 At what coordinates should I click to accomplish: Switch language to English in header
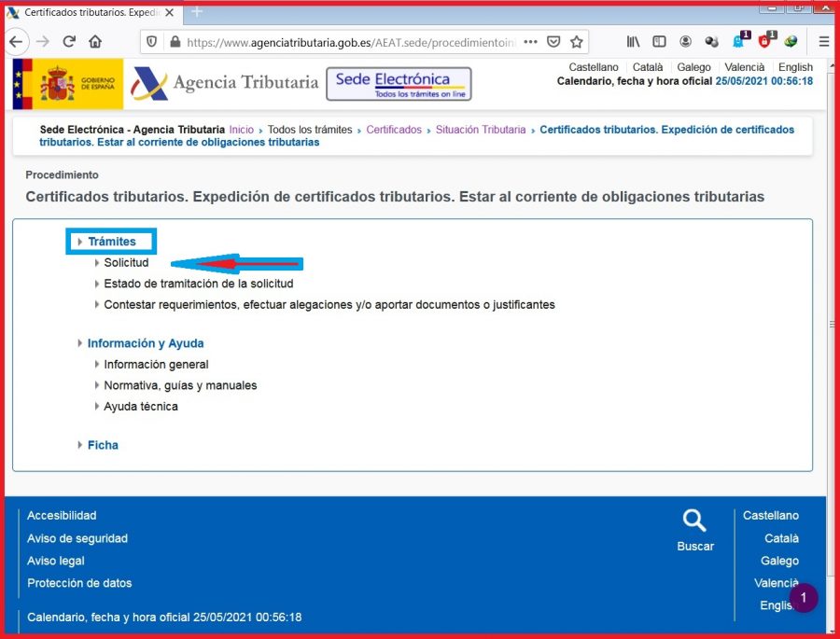tap(795, 67)
